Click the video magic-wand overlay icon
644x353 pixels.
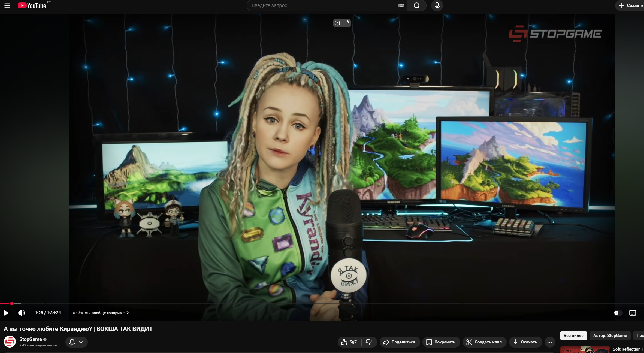338,23
